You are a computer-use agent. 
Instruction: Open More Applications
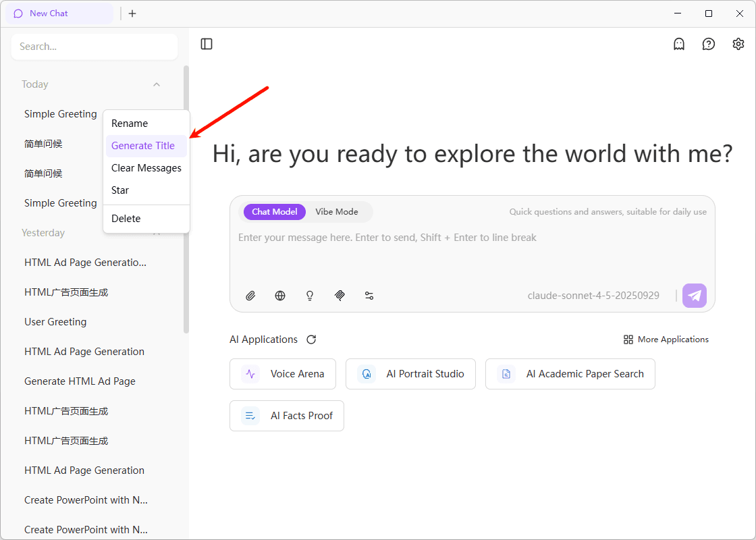[x=666, y=339]
